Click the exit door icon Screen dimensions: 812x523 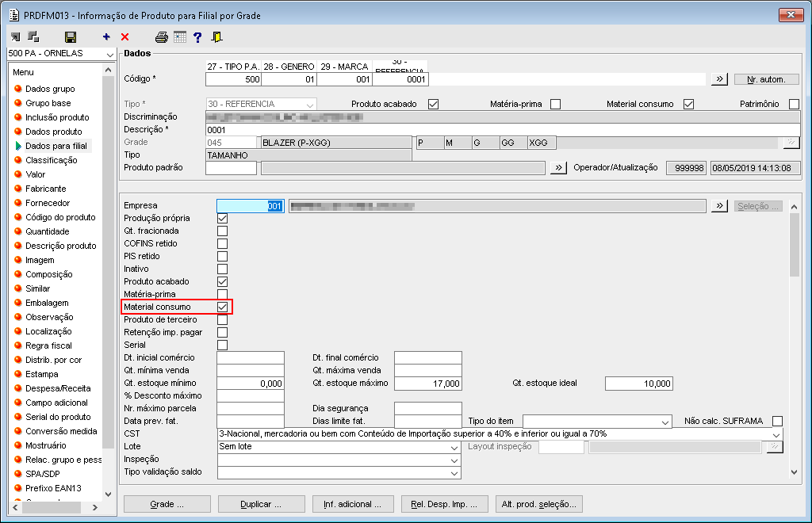coord(217,37)
